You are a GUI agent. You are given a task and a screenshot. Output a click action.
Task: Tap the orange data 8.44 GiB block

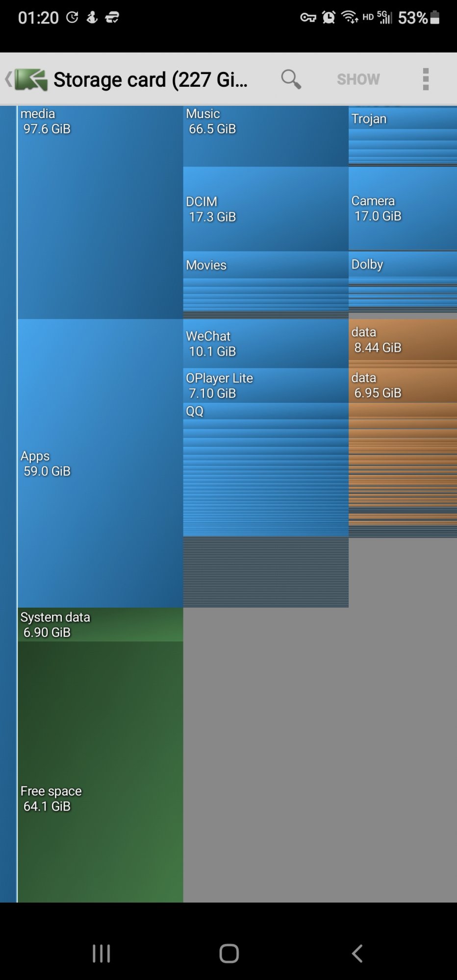pos(402,340)
